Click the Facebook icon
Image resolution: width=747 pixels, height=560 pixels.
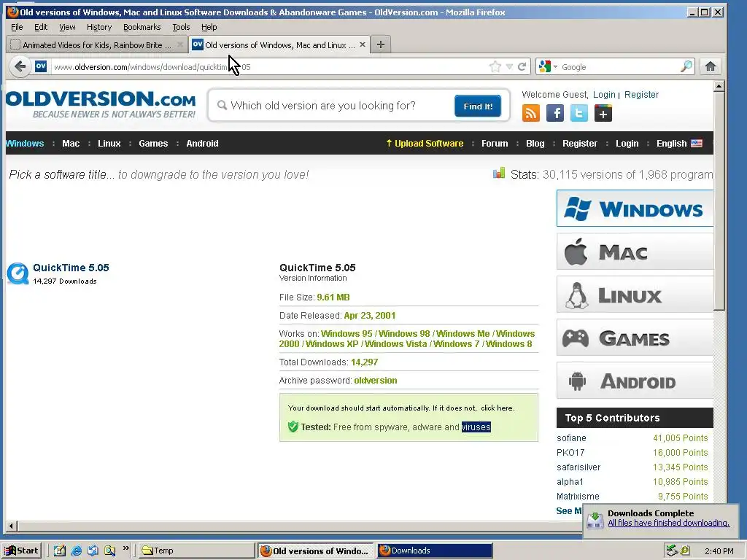click(x=555, y=113)
